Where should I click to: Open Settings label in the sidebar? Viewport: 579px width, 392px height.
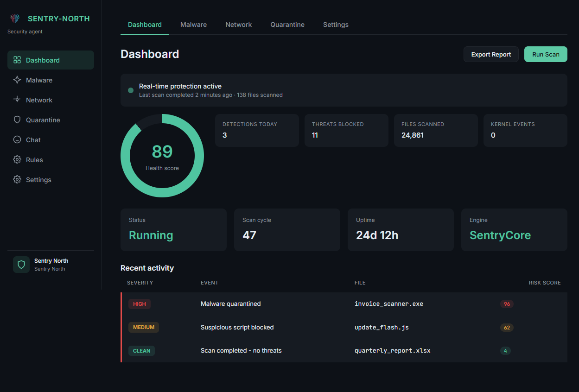(x=38, y=180)
